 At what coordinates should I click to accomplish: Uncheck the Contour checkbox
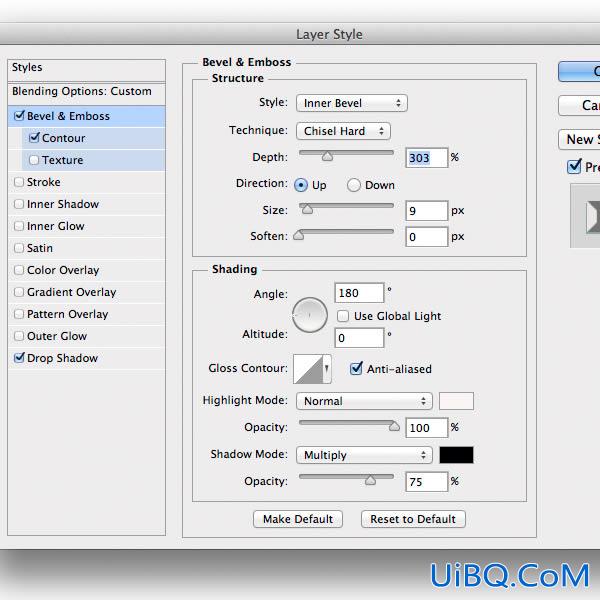click(34, 138)
